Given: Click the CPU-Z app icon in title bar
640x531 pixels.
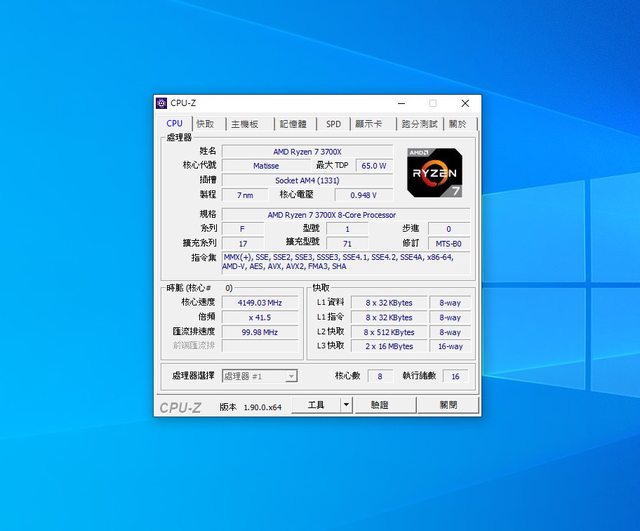Looking at the screenshot, I should click(x=162, y=103).
